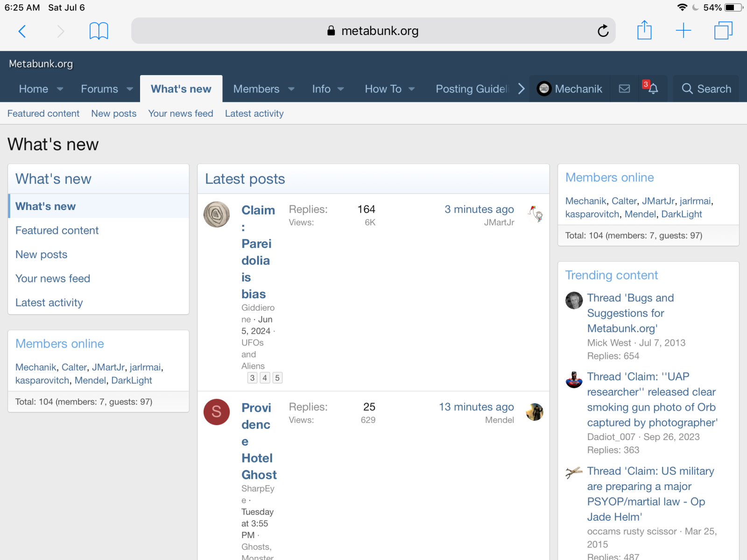The height and width of the screenshot is (560, 747).
Task: Open Mick West's avatar in Trending content
Action: 574,301
